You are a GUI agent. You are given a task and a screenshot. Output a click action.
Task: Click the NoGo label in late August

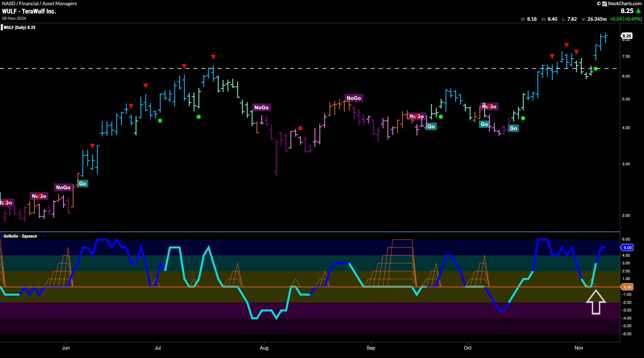click(x=354, y=98)
